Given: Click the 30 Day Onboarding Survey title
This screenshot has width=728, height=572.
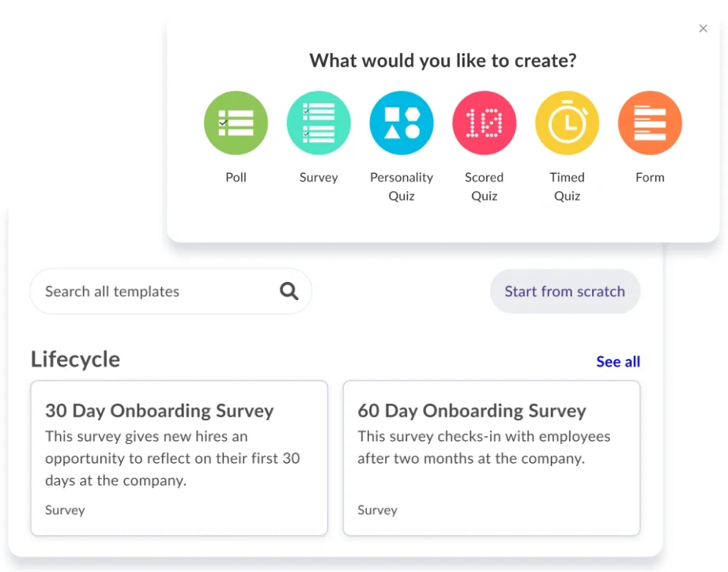Looking at the screenshot, I should [159, 411].
